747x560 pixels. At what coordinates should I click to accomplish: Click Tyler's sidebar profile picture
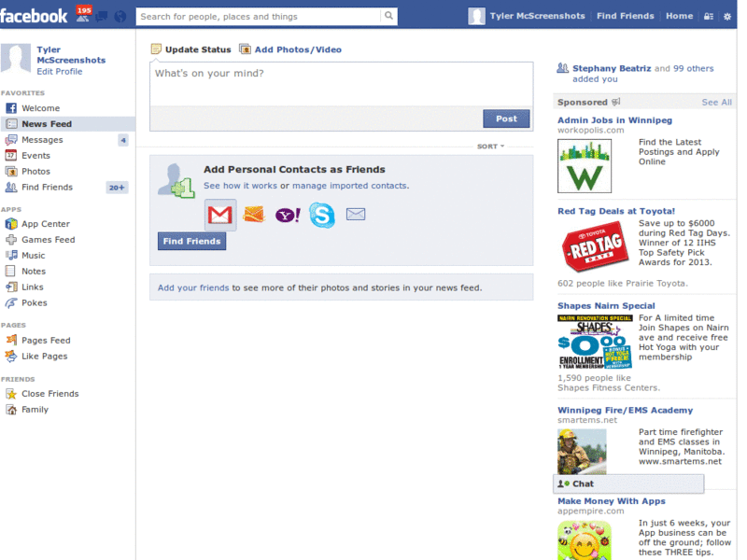(16, 58)
